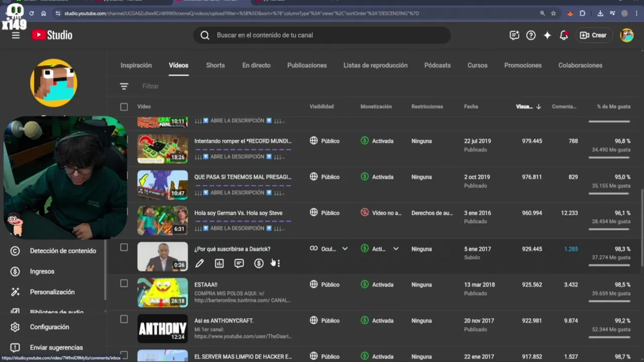Click the Crear button
The image size is (644, 362).
[x=593, y=35]
